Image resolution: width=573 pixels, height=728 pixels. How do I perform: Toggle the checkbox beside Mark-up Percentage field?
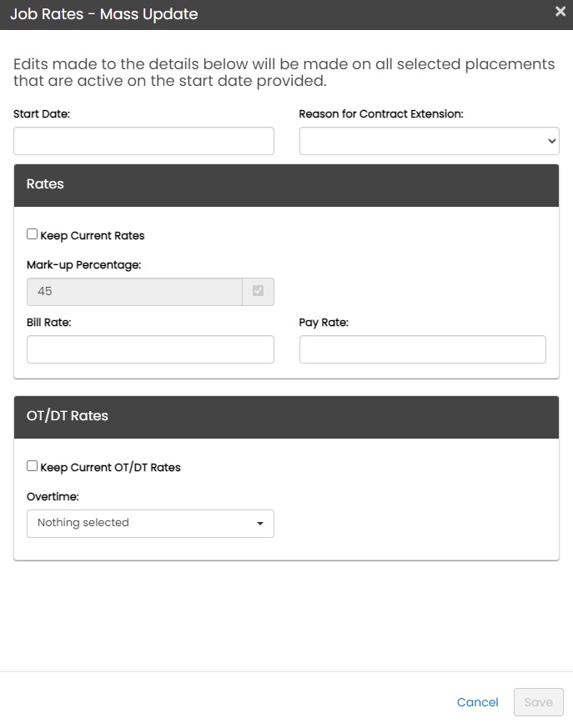click(x=258, y=292)
